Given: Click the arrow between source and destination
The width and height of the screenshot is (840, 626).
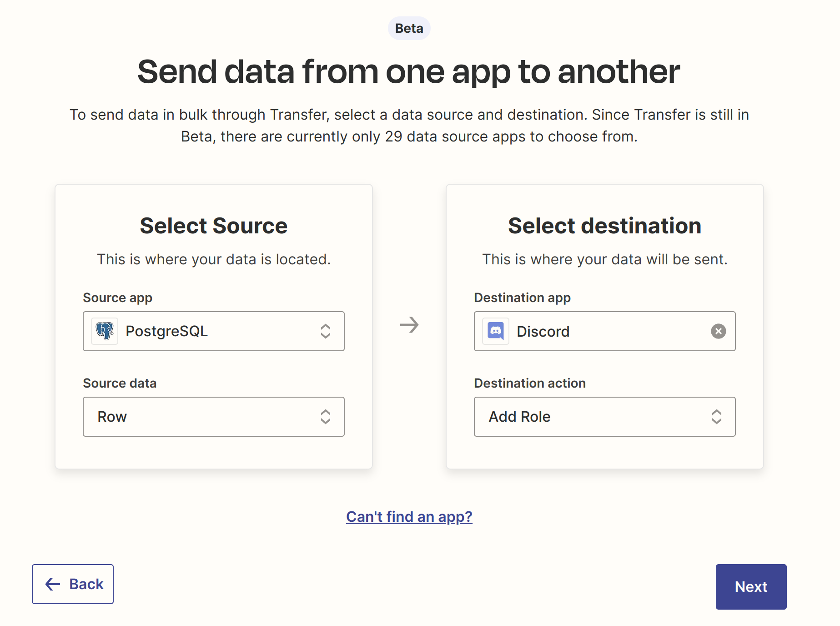Looking at the screenshot, I should (409, 325).
